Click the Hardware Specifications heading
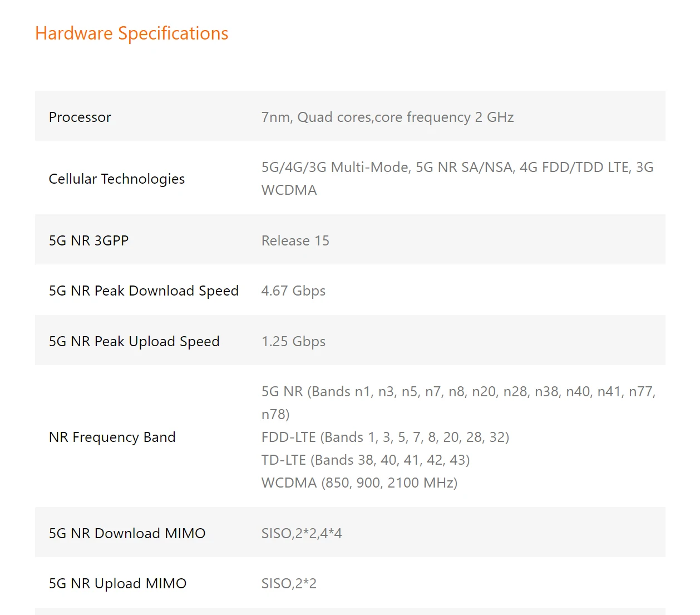 [131, 33]
